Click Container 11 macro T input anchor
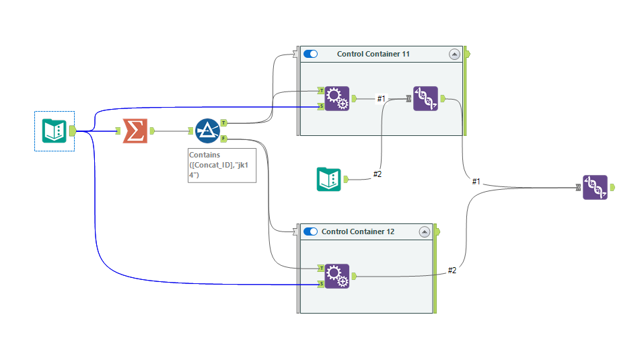 (x=321, y=91)
